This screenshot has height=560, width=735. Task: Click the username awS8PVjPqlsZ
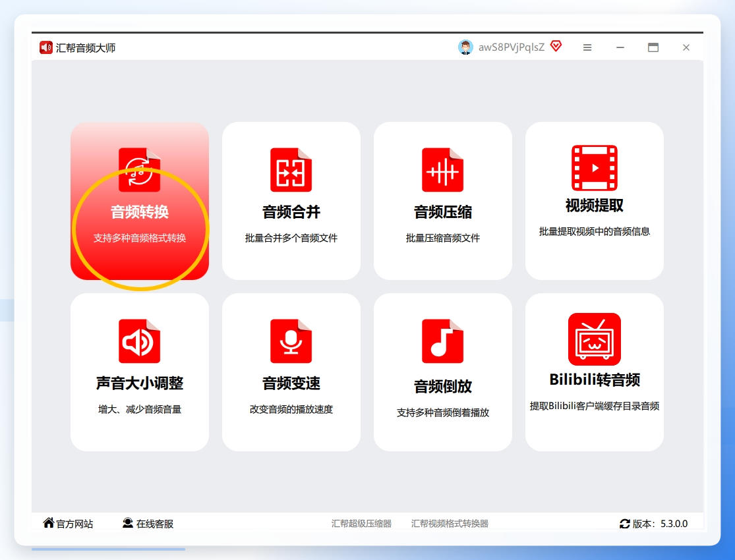pyautogui.click(x=512, y=47)
